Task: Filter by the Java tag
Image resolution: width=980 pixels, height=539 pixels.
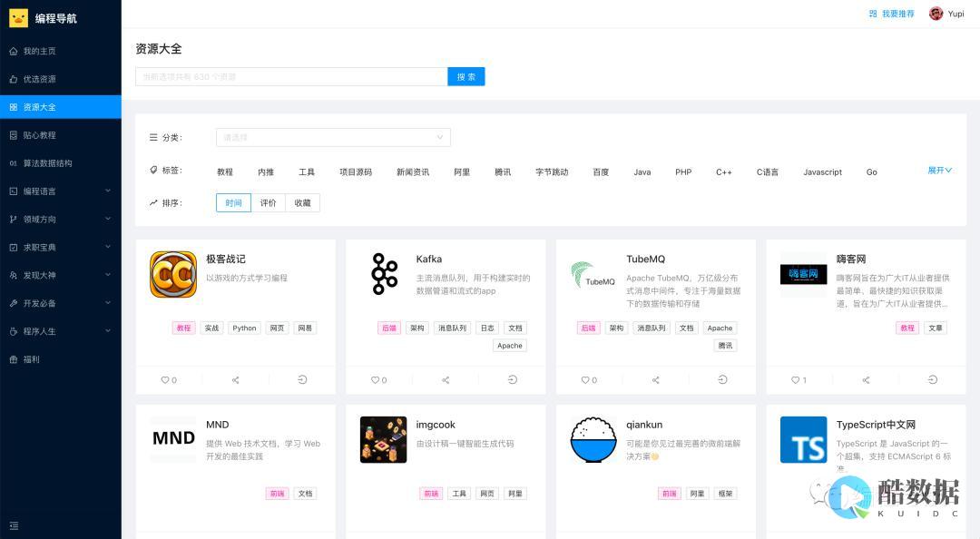Action: 642,172
